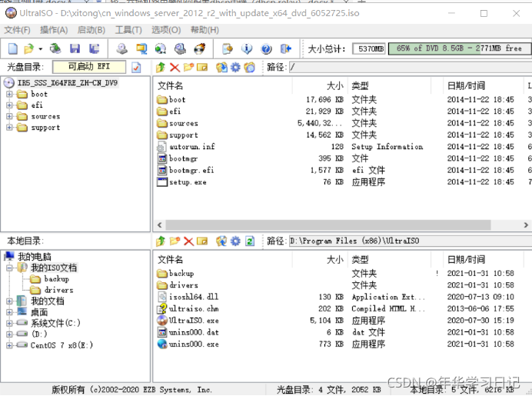Click the disc-on-drive compress icon
The image size is (532, 396).
[180, 49]
